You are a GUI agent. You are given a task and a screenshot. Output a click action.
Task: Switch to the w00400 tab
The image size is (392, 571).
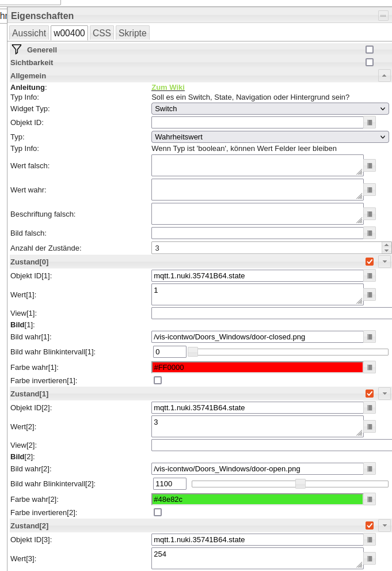(x=69, y=33)
